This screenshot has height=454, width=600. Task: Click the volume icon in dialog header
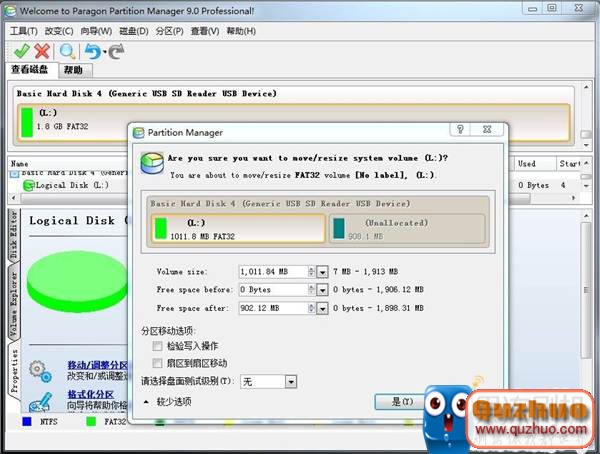tap(152, 162)
